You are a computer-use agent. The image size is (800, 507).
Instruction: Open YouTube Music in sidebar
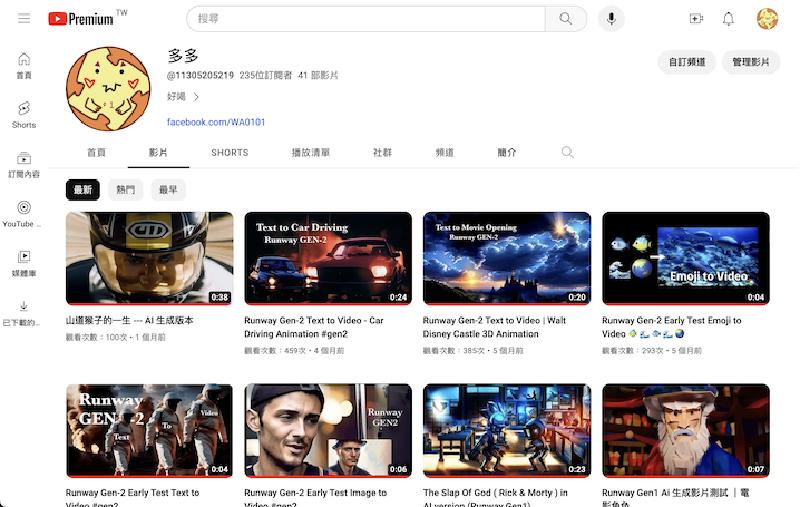click(x=22, y=214)
